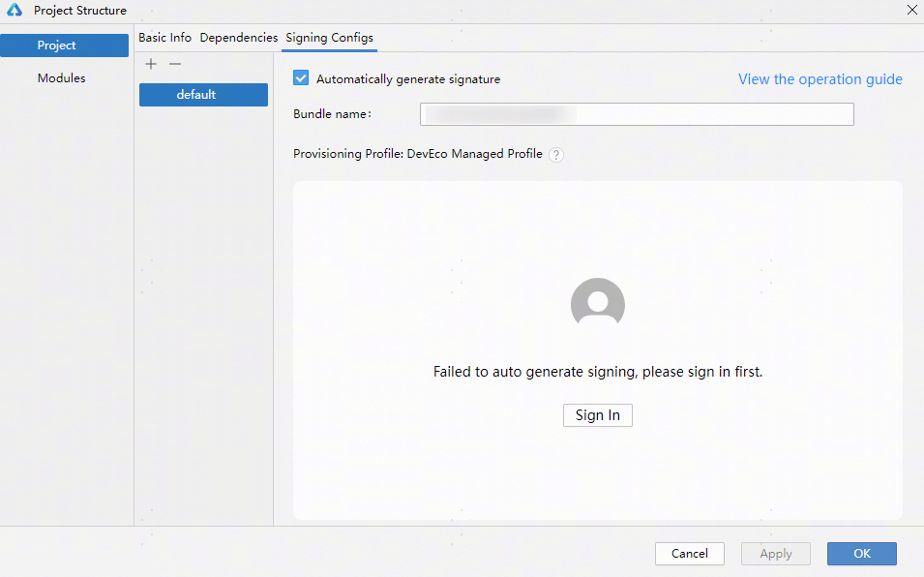Click the Provisioning Profile: DevEco Managed Profile text
This screenshot has height=577, width=924.
coord(418,154)
